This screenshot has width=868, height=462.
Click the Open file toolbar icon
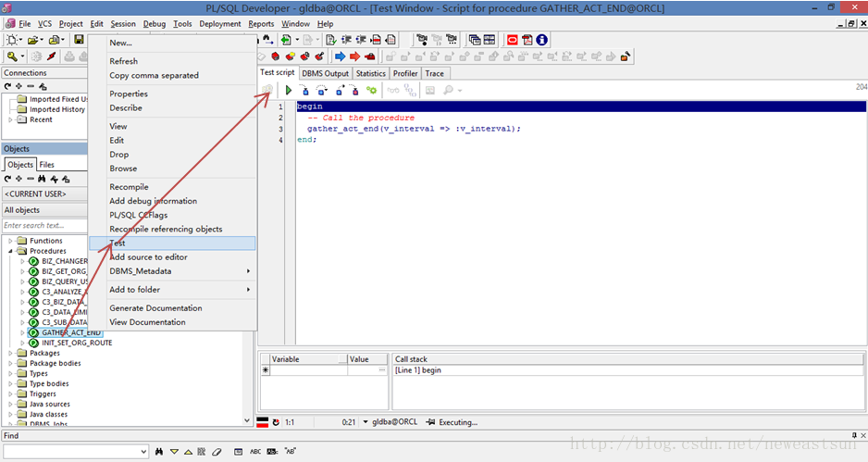(x=32, y=40)
